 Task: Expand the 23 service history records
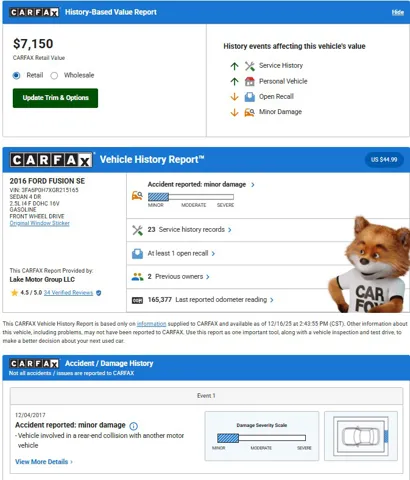coord(189,230)
